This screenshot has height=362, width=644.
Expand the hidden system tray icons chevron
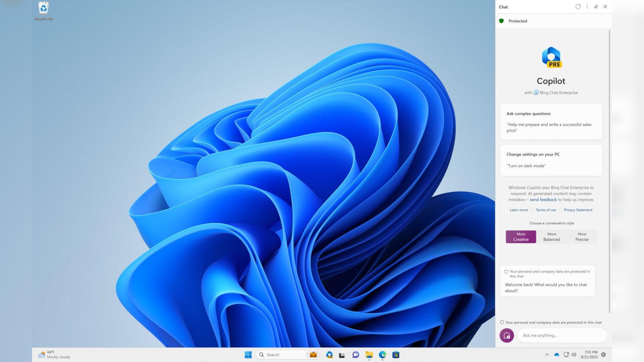(547, 354)
